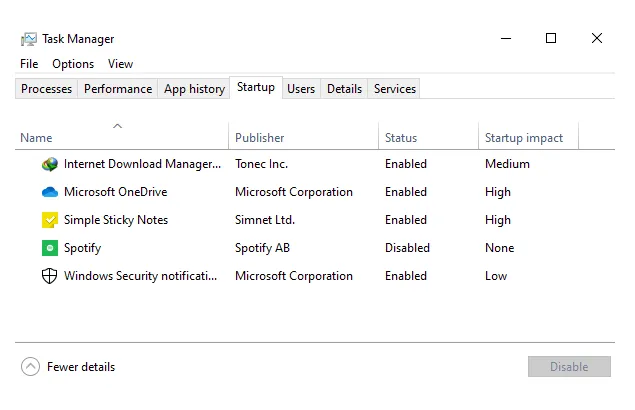Select the Simple Sticky Notes yellow icon
Screen dimensions: 635x410
[50, 220]
